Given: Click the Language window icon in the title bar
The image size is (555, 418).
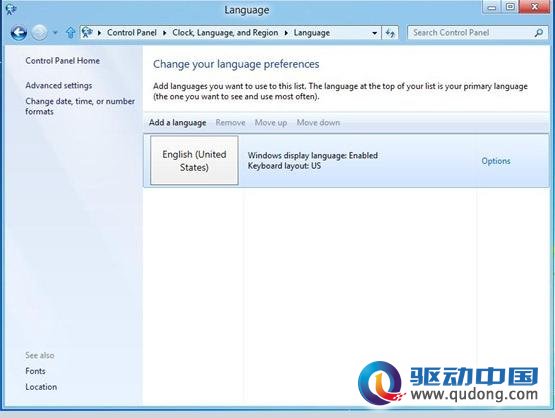Looking at the screenshot, I should tap(11, 9).
